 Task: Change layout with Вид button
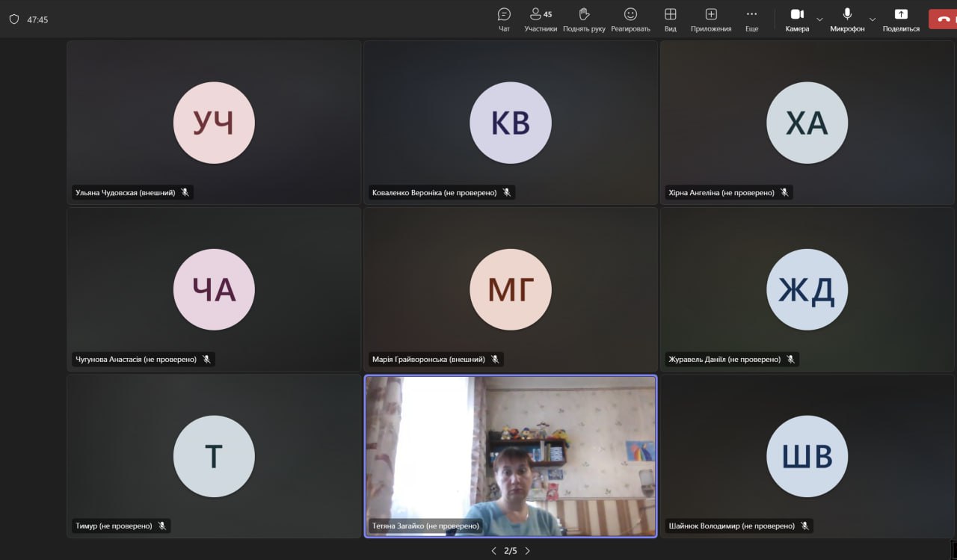click(x=671, y=19)
